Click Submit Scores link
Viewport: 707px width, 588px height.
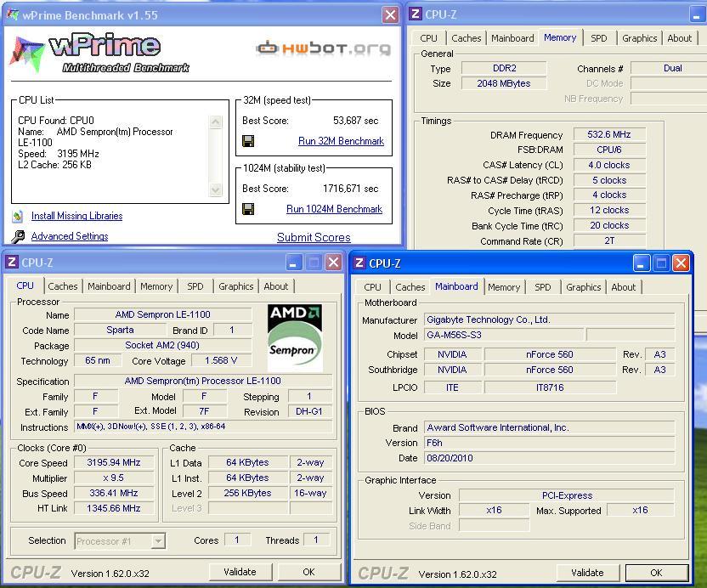pyautogui.click(x=314, y=237)
